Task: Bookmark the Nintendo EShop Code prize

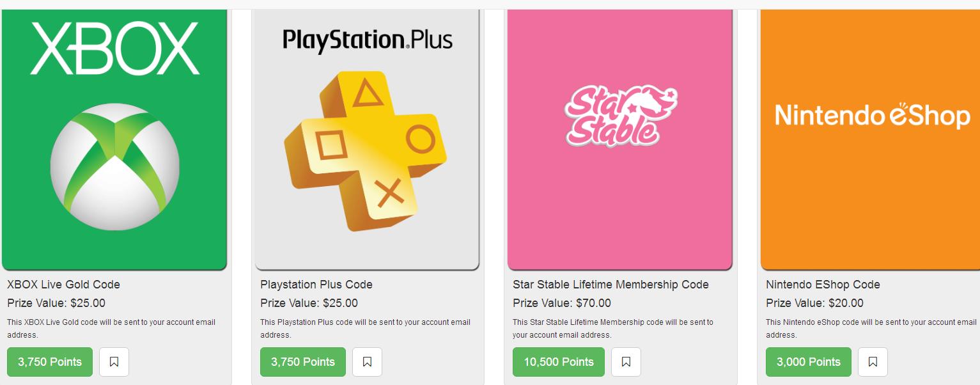Action: [x=873, y=362]
